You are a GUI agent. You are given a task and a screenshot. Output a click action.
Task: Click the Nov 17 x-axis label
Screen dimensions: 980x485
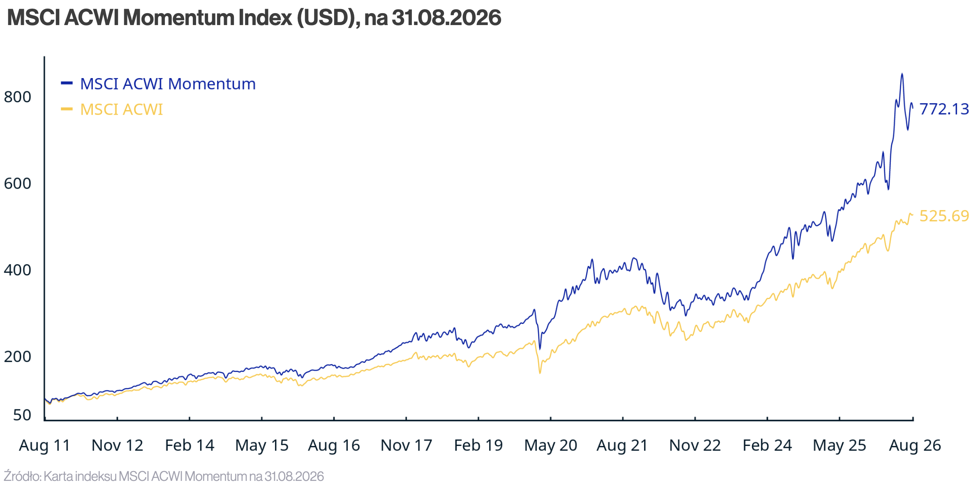(x=406, y=446)
